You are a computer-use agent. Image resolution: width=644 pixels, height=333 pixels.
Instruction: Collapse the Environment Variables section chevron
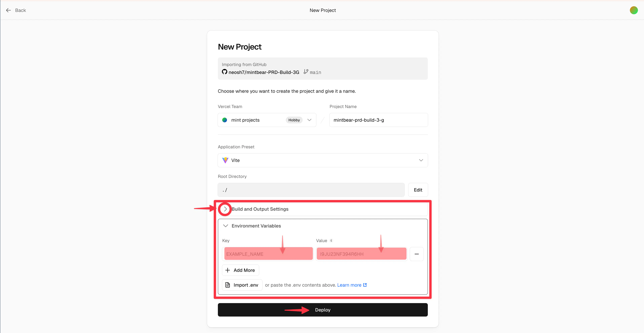click(225, 226)
